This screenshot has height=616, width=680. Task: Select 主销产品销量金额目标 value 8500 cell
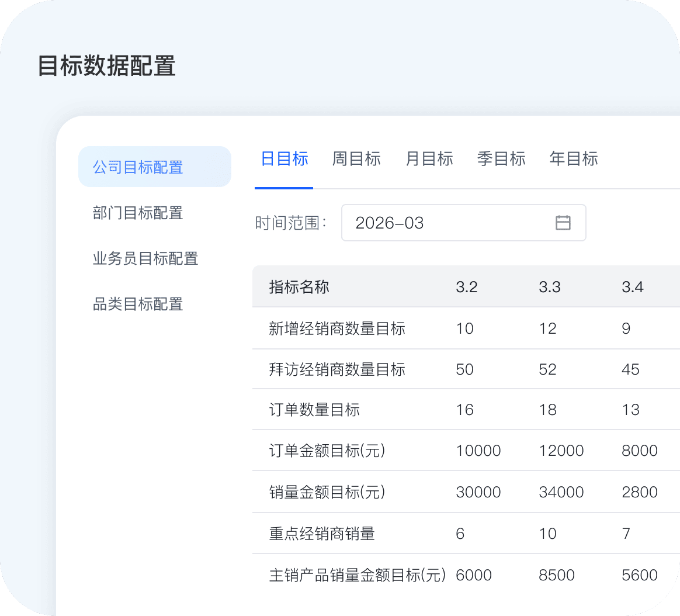[x=556, y=575]
